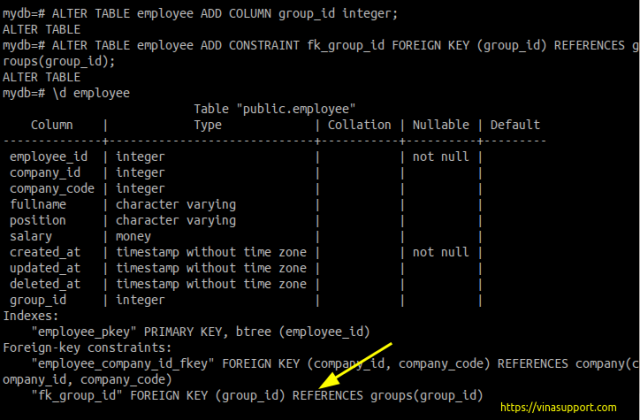
Task: Click the "employee_company_id_fkey" constraint name
Action: [121, 363]
